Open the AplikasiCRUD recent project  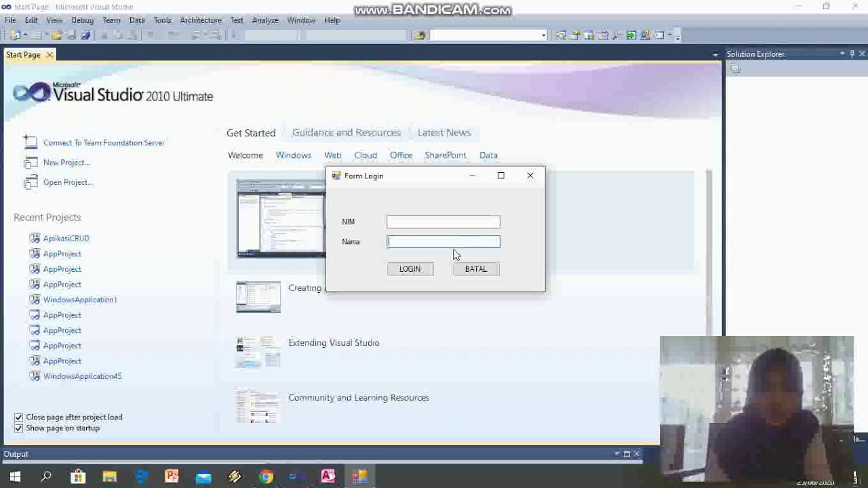[x=66, y=239]
